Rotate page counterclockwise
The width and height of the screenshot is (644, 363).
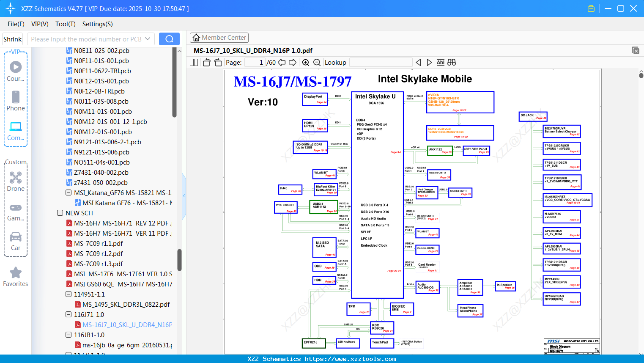point(207,63)
